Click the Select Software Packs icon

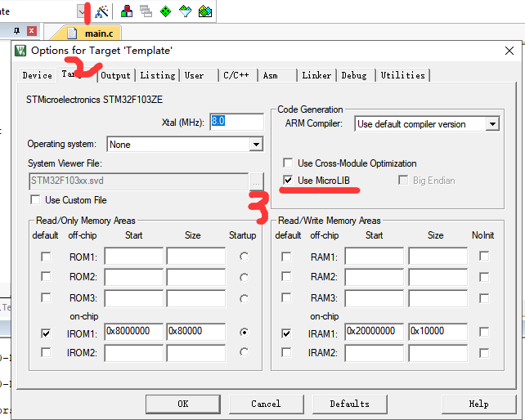point(185,11)
